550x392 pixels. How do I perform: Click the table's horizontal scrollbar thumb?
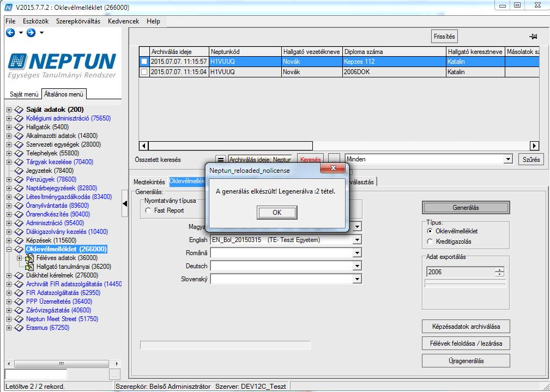point(231,146)
